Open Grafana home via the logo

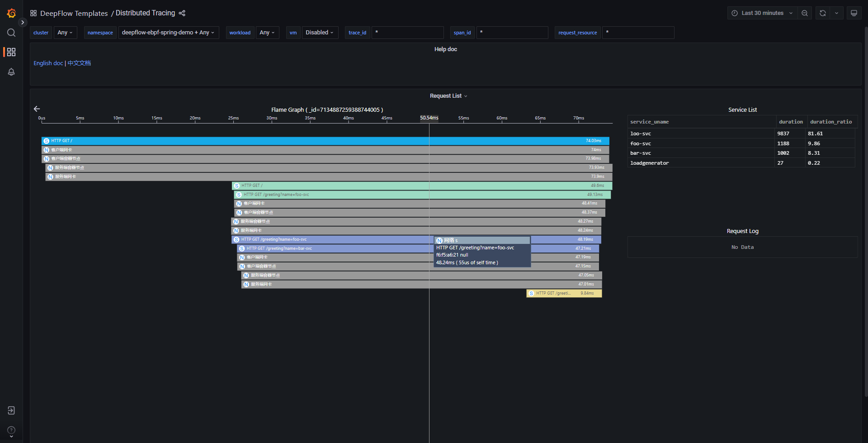(11, 13)
